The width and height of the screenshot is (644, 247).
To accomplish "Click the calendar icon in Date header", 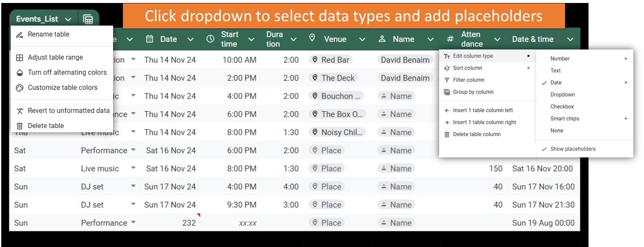I will (149, 39).
